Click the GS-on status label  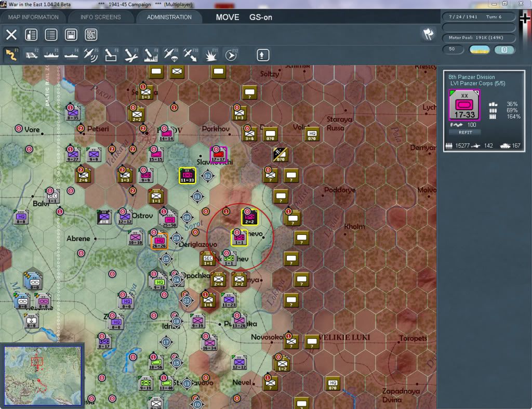click(x=261, y=17)
